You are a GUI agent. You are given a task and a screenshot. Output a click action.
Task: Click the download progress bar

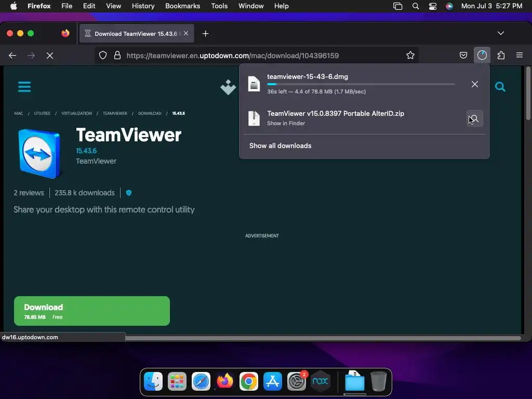tap(361, 84)
